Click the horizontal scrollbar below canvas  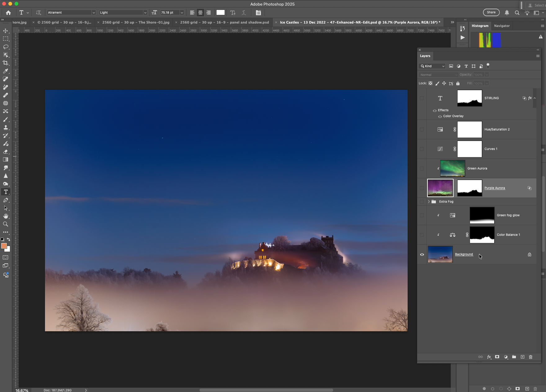[x=266, y=390]
